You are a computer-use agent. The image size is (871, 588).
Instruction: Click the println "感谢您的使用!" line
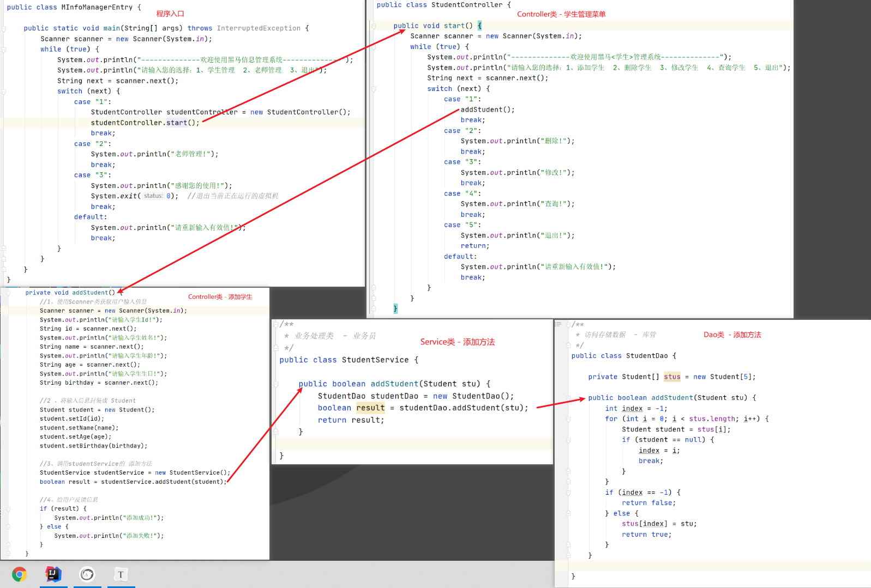point(161,186)
